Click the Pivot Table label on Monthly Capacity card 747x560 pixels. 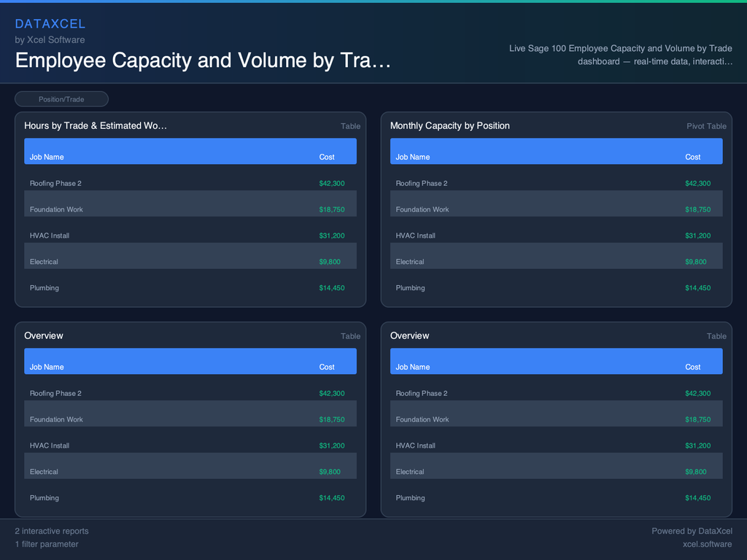pyautogui.click(x=706, y=125)
